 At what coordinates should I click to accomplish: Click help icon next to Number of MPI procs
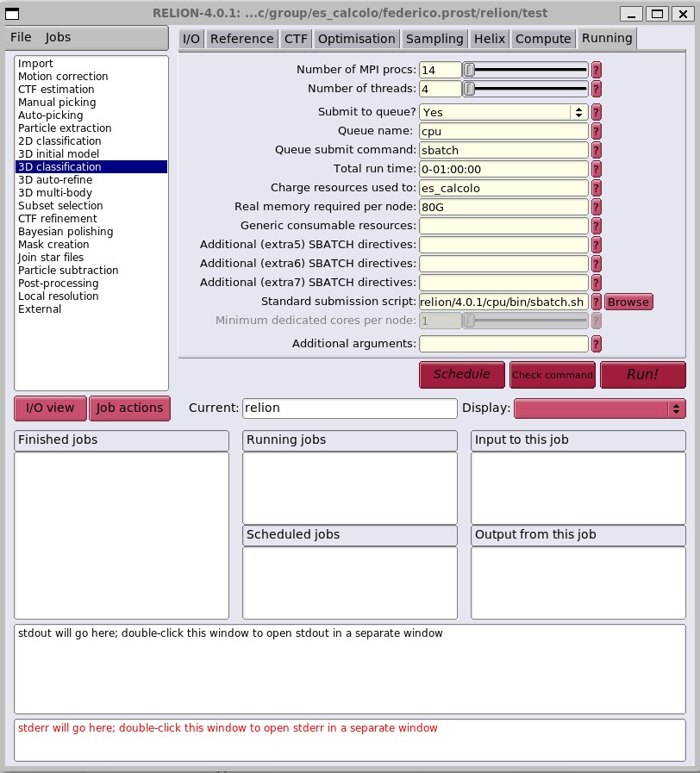pos(596,70)
